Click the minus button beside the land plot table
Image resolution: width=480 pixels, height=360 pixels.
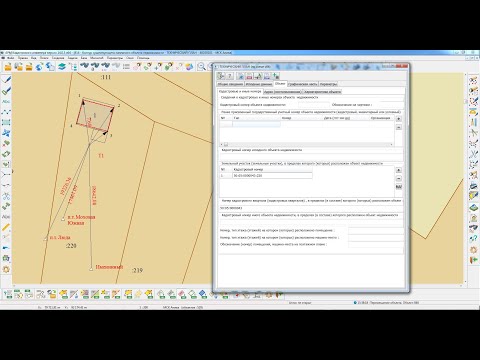point(399,179)
